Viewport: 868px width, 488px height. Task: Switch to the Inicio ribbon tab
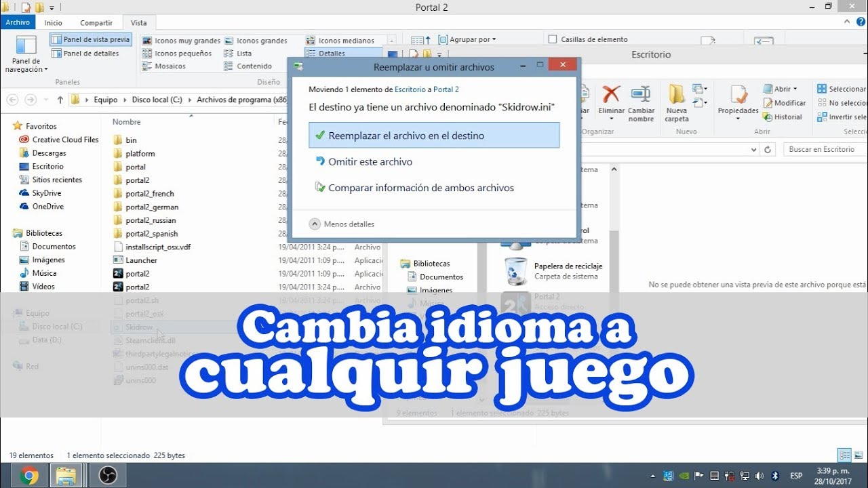[x=54, y=22]
